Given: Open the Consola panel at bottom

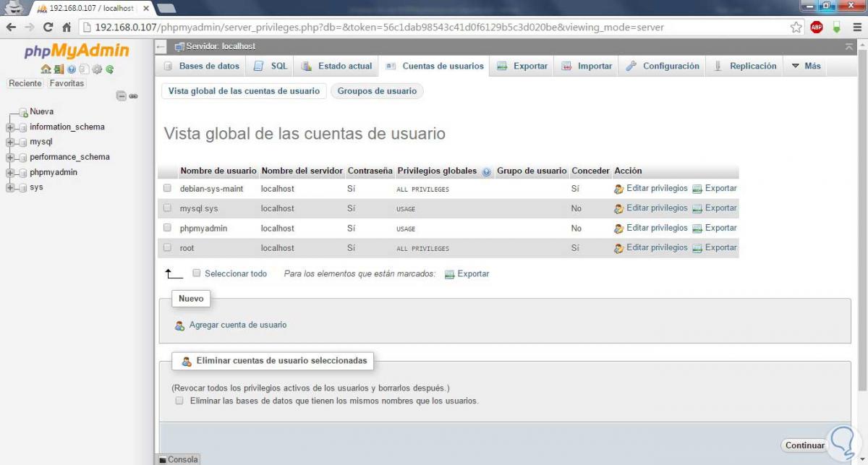Looking at the screenshot, I should pyautogui.click(x=179, y=459).
